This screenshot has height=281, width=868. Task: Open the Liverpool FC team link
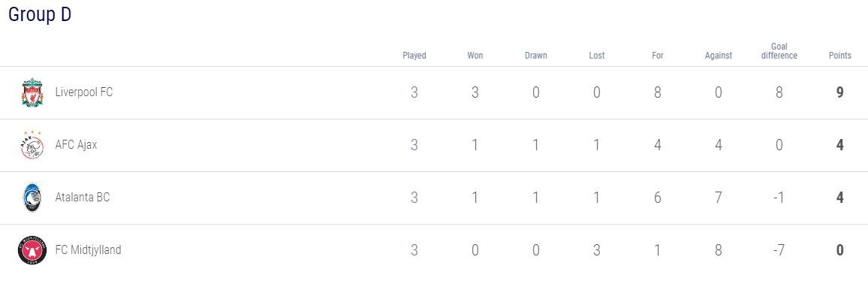click(84, 92)
